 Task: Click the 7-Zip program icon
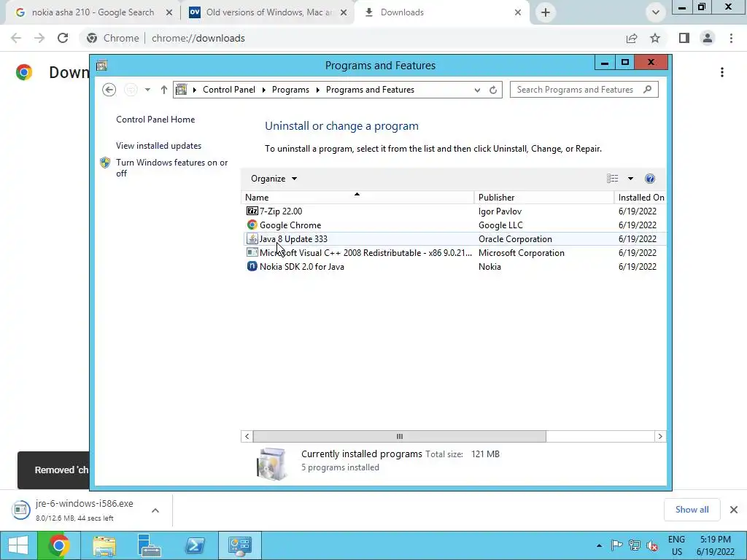click(x=252, y=211)
